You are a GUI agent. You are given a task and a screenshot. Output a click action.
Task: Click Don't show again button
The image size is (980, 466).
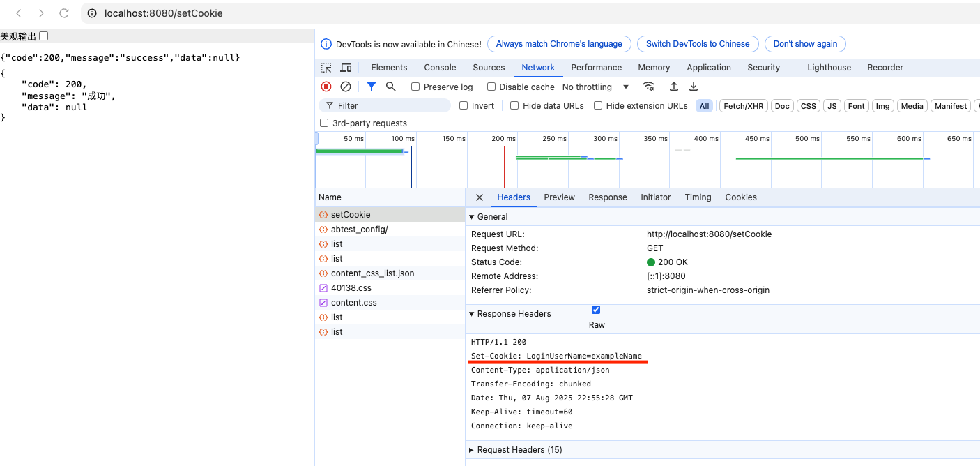[805, 44]
